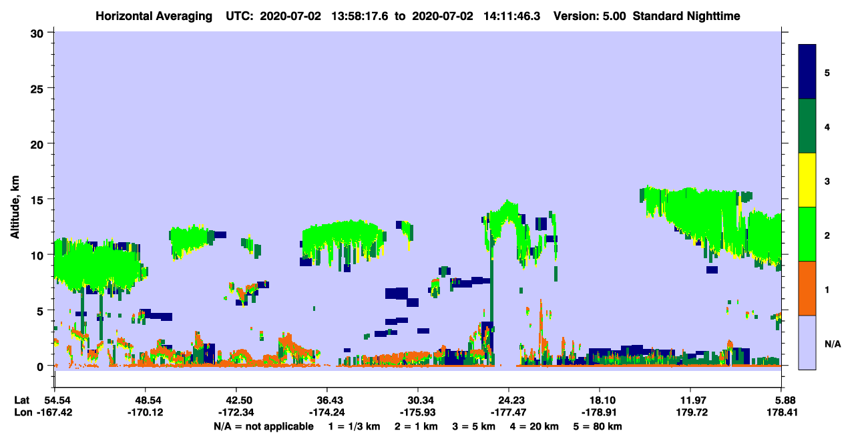The height and width of the screenshot is (445, 868).
Task: Click 'N/A = not applicable' legend text
Action: [264, 426]
